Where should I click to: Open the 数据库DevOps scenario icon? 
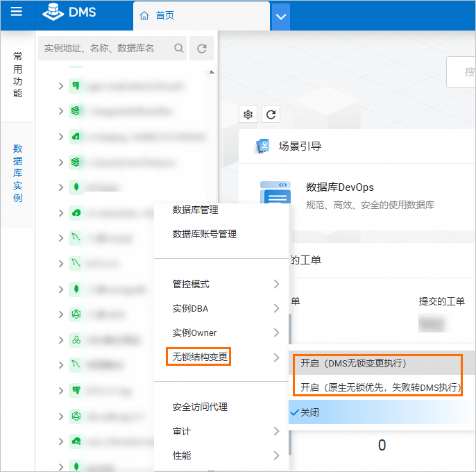(x=275, y=192)
